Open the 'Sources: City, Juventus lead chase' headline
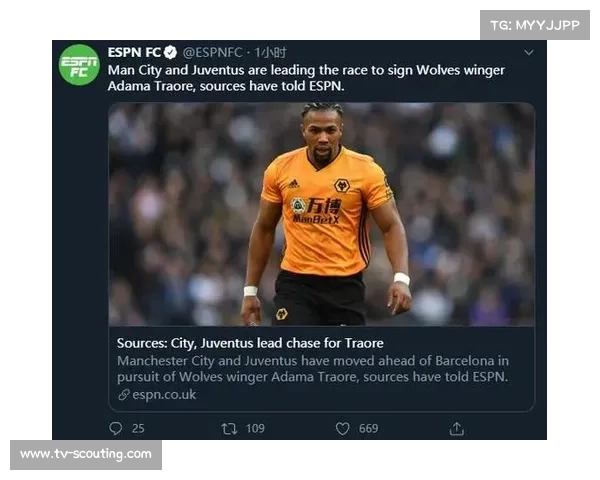The height and width of the screenshot is (480, 600). [250, 343]
